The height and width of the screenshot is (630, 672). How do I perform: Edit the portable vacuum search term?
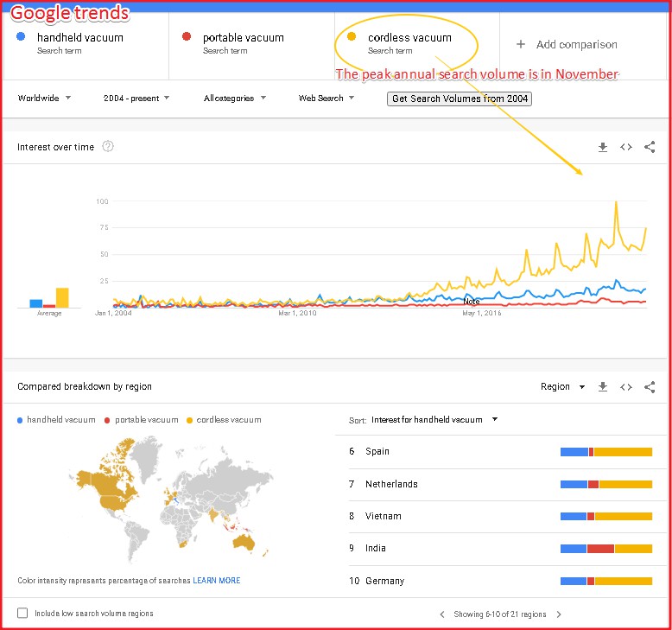tap(244, 38)
